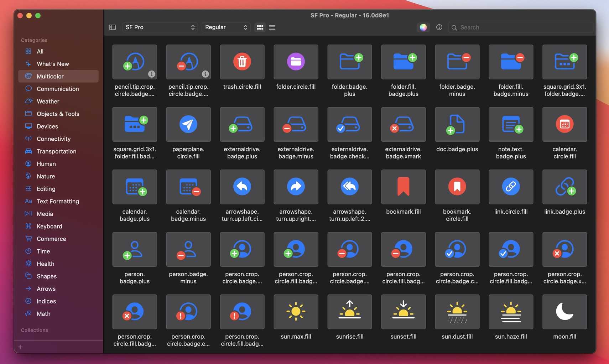The width and height of the screenshot is (609, 364).
Task: Click the calendar.circle.fill symbol
Action: (x=564, y=124)
